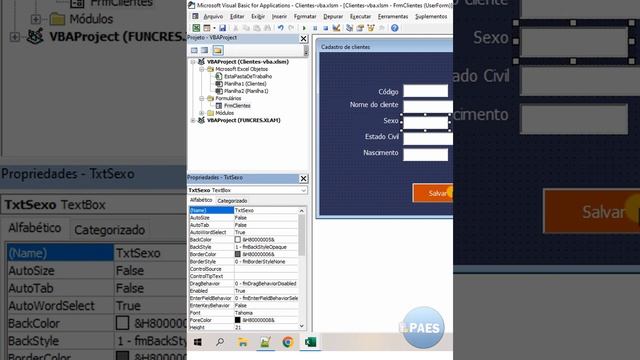Open Visual Basic Help question-mark icon

[394, 28]
